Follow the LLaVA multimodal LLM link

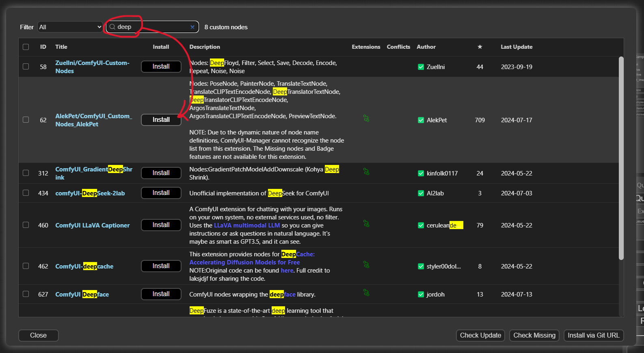(x=247, y=225)
